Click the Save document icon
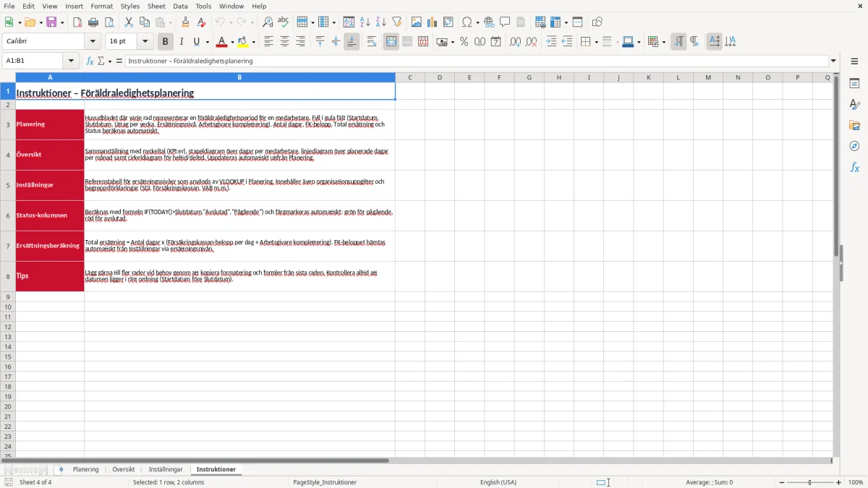 tap(51, 22)
